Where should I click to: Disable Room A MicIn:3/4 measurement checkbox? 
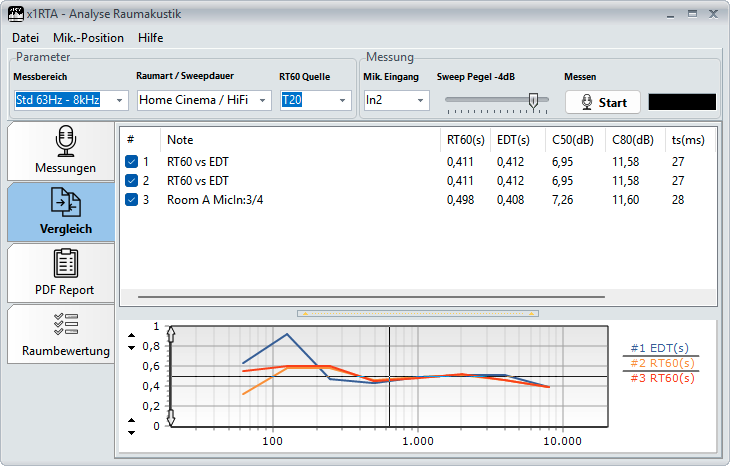132,200
